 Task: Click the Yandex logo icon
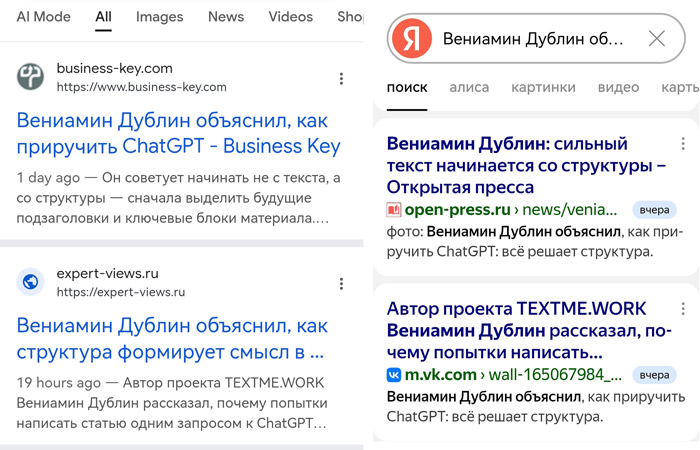click(x=411, y=39)
